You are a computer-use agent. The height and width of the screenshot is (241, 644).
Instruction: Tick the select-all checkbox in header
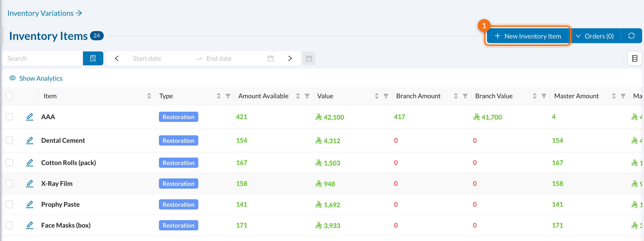9,96
